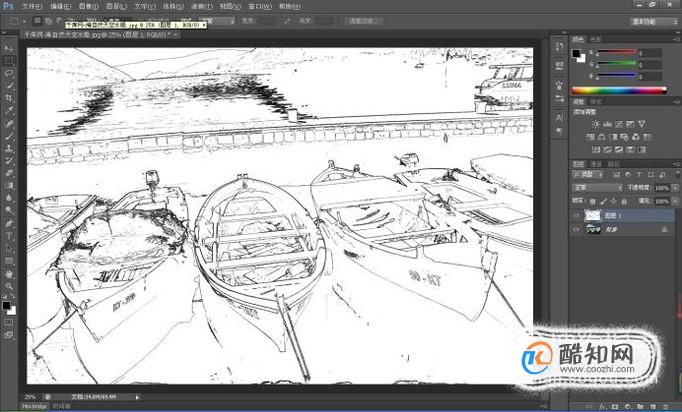Screen dimensions: 682x412
Task: Select the Dodge tool
Action: click(x=9, y=211)
